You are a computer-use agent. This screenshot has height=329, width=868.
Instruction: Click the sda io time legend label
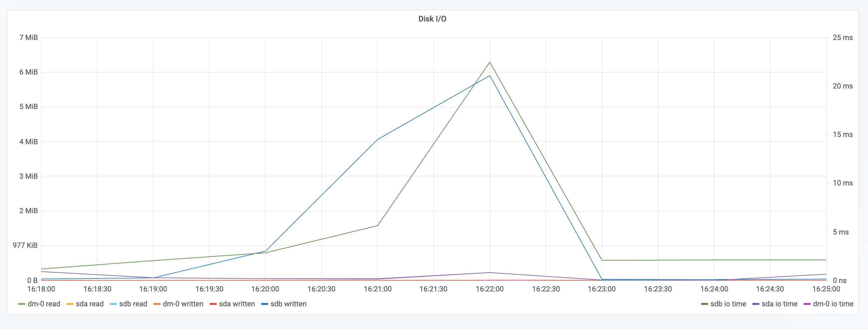point(779,304)
